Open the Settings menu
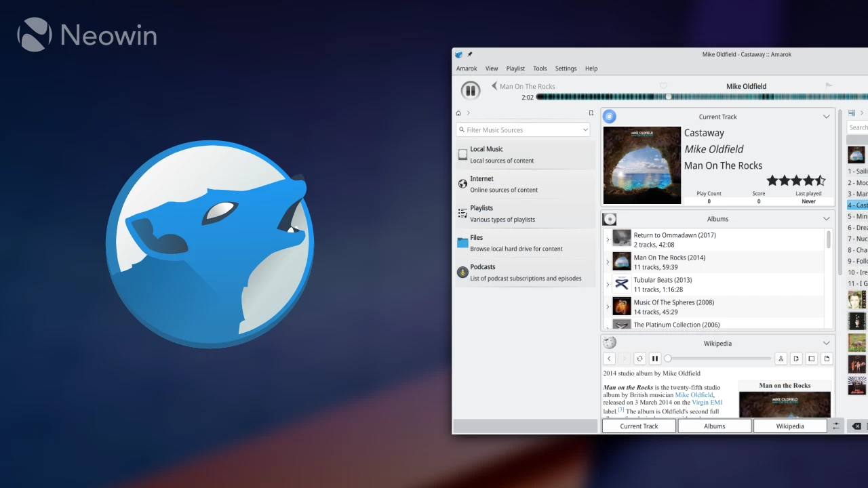 pyautogui.click(x=566, y=68)
